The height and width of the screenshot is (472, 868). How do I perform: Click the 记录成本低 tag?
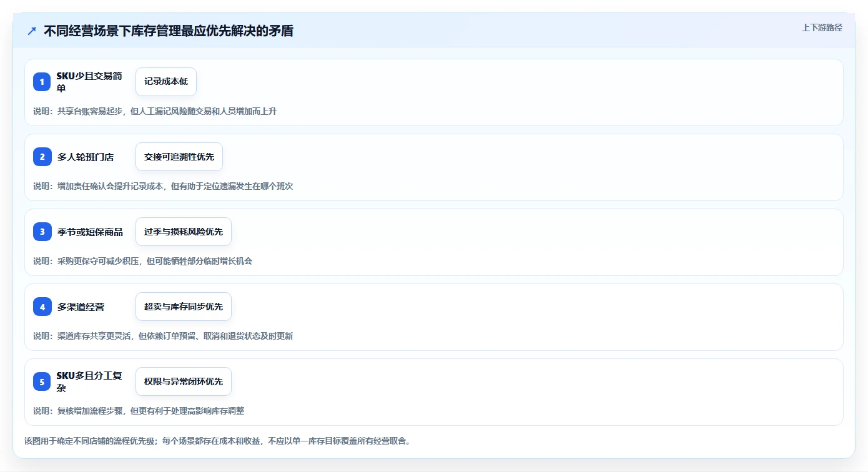(166, 82)
